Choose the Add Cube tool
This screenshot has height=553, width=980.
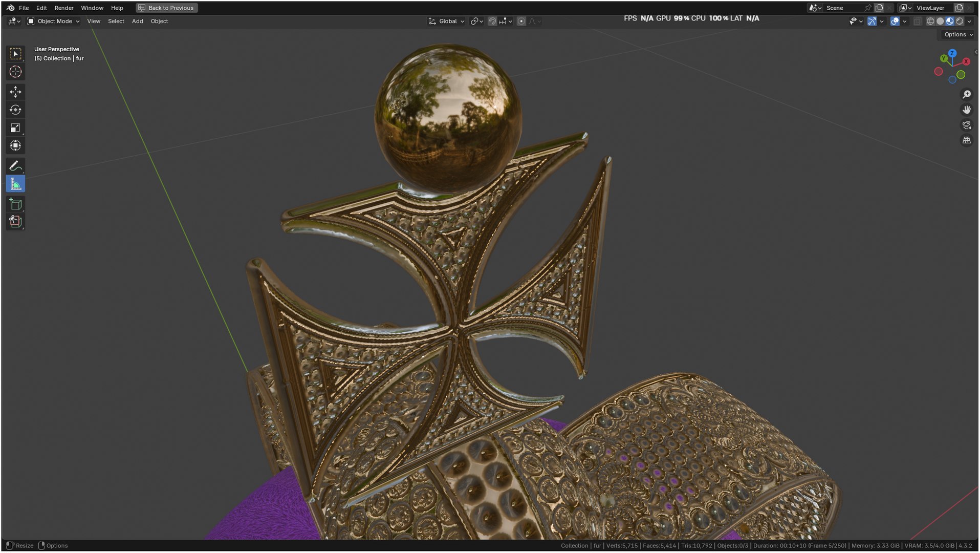pyautogui.click(x=15, y=204)
